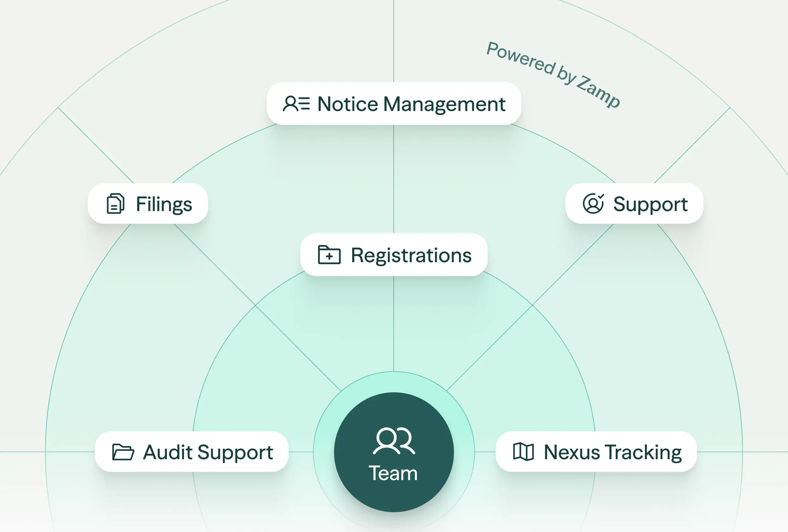
Task: Click the map icon beside Nexus Tracking
Action: pyautogui.click(x=523, y=452)
